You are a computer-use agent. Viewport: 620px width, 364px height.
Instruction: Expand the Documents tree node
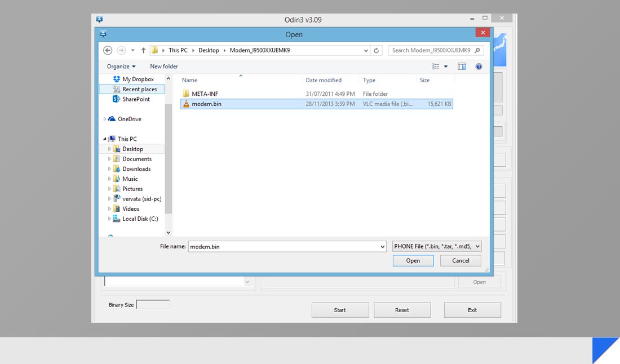click(x=109, y=159)
